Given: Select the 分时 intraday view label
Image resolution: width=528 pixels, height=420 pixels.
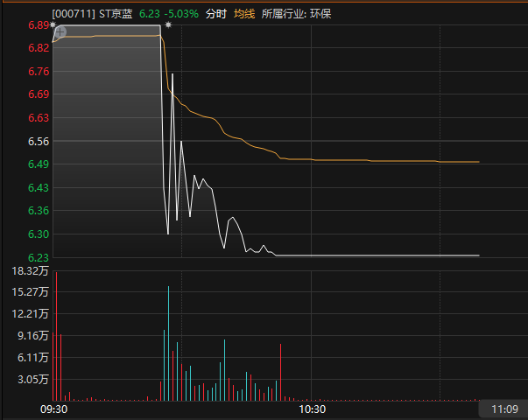Looking at the screenshot, I should (x=216, y=14).
